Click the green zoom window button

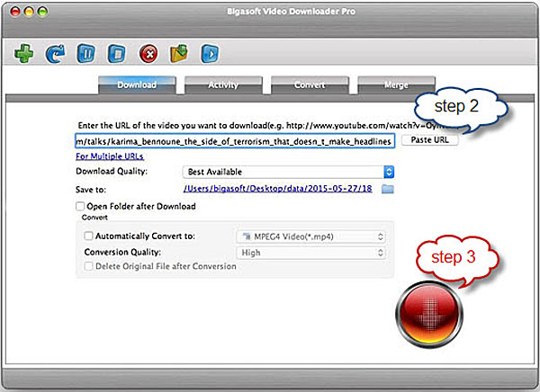(x=42, y=12)
